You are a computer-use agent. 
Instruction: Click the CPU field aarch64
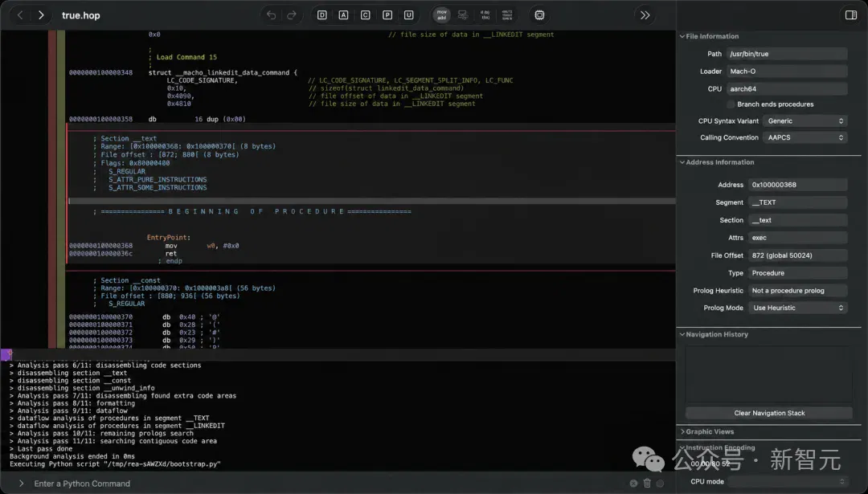click(x=787, y=88)
